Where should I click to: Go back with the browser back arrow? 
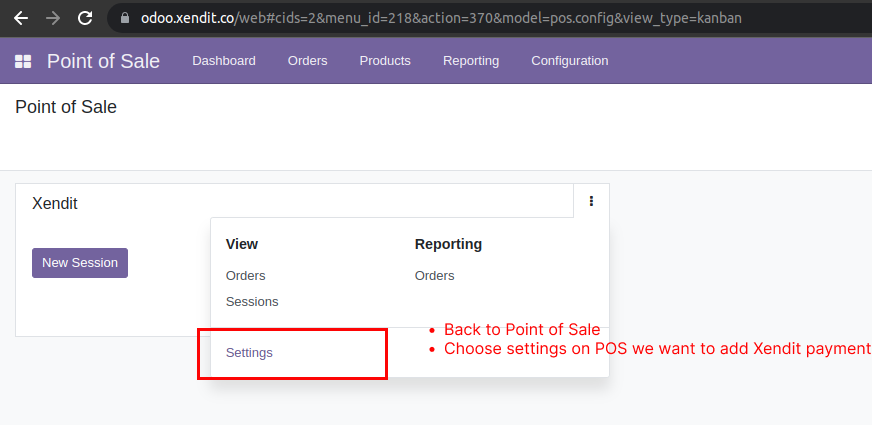[21, 18]
